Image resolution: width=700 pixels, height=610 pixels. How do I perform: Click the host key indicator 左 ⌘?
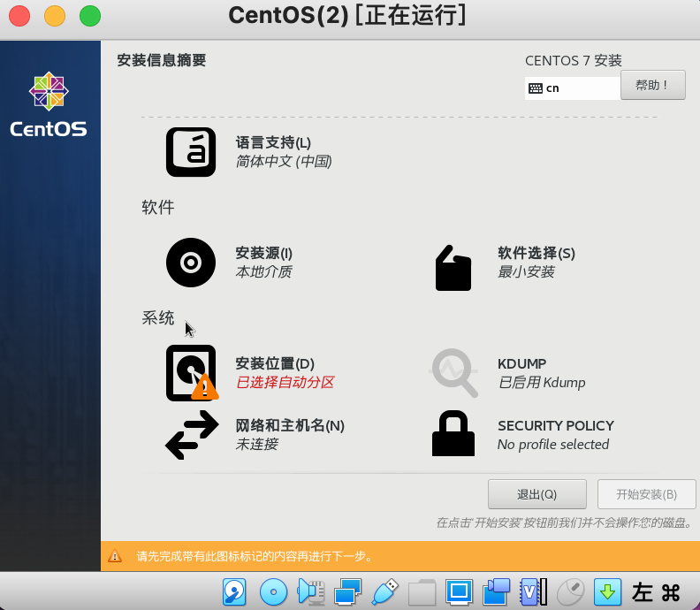pos(655,592)
